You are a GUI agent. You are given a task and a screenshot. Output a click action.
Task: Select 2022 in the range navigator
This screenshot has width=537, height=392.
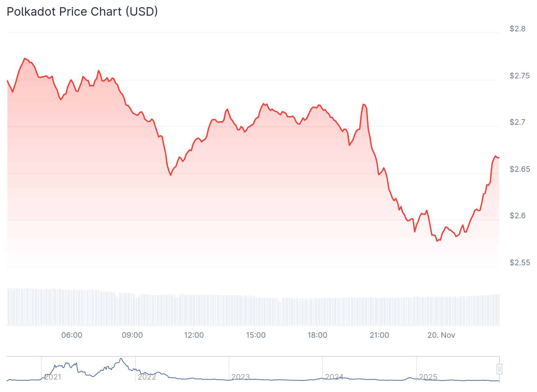[x=147, y=377]
